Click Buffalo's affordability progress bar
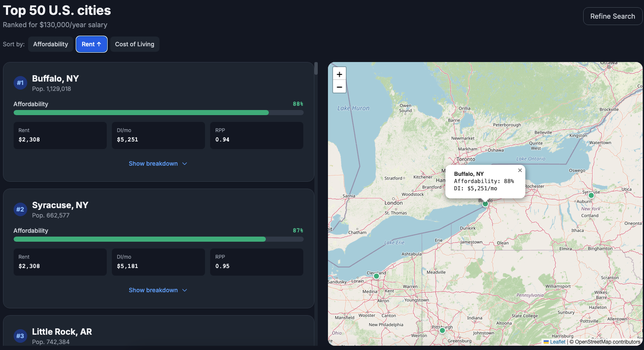The width and height of the screenshot is (644, 350). [x=158, y=113]
